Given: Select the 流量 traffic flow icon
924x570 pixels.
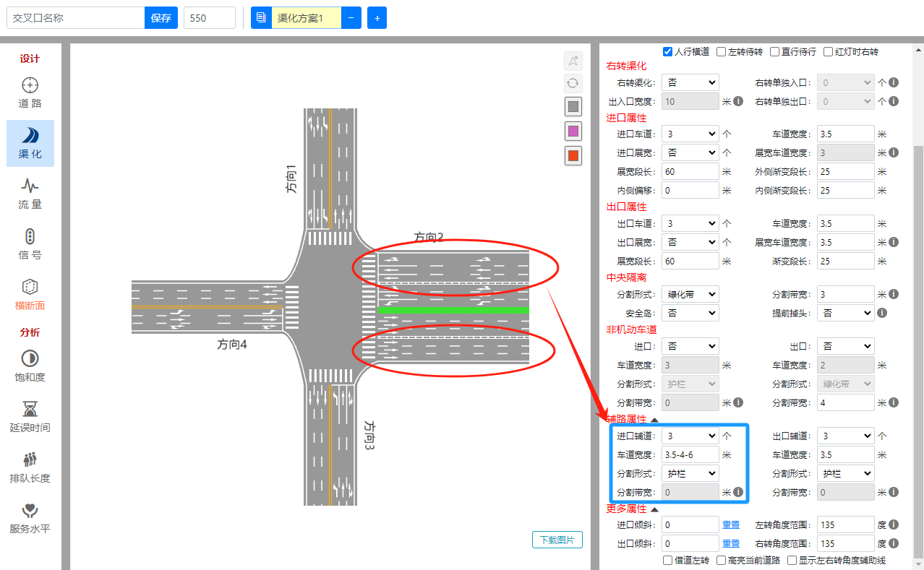Looking at the screenshot, I should pos(30,193).
